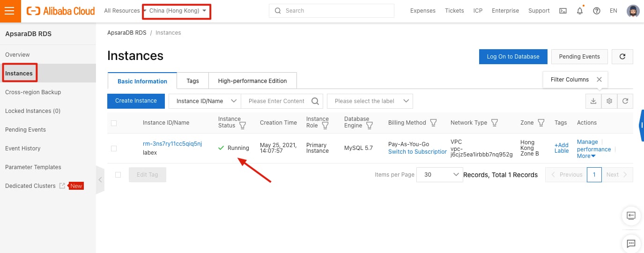Switch language via EN menu

(614, 11)
